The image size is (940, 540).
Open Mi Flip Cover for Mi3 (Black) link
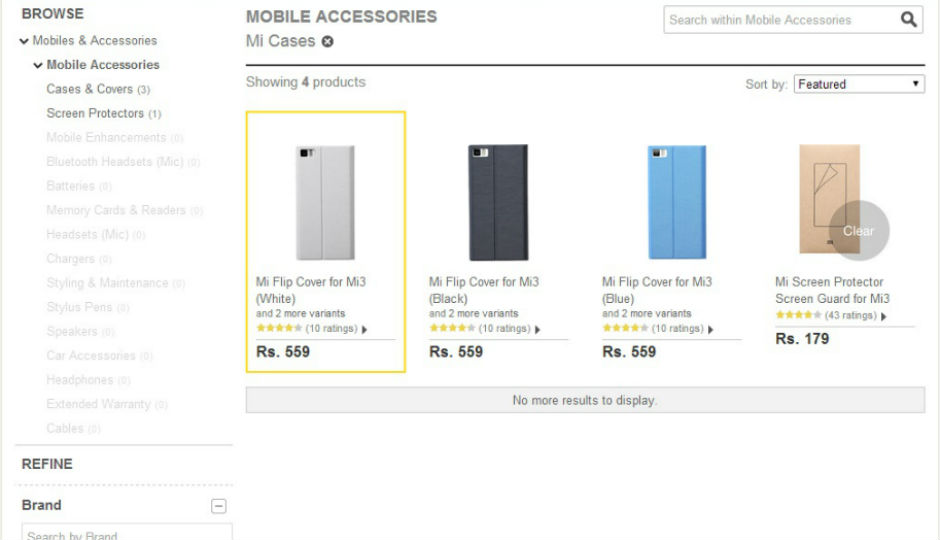click(484, 290)
